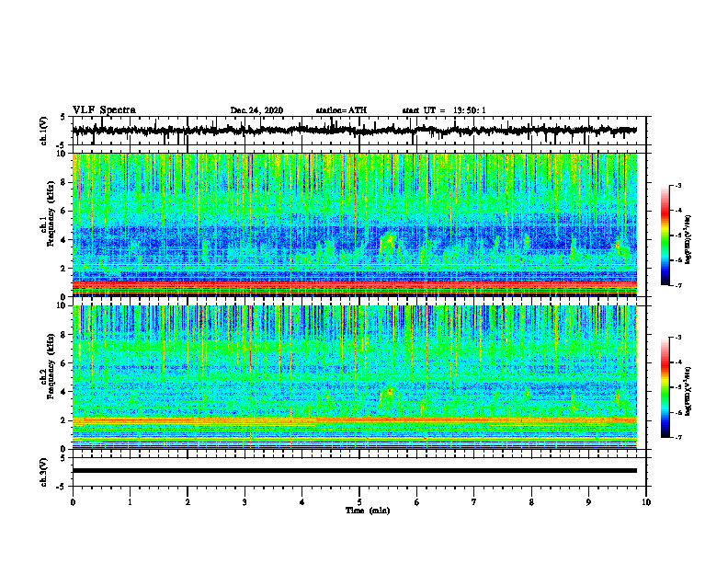This screenshot has height=563, width=728.
Task: Click the "2" kHz tick on ch.2 axis
Action: 64,420
